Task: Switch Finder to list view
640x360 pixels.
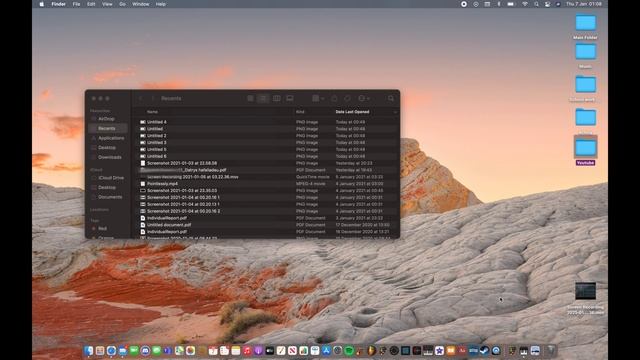Action: click(263, 98)
